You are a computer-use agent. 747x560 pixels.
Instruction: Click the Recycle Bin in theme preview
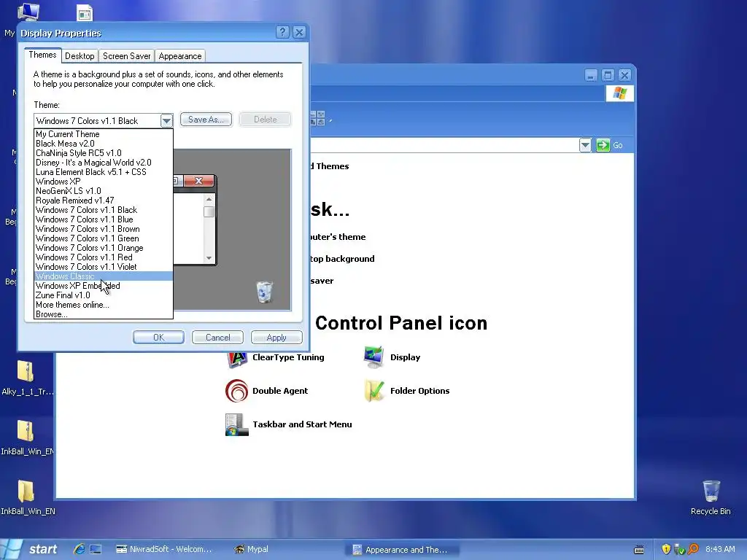coord(264,292)
